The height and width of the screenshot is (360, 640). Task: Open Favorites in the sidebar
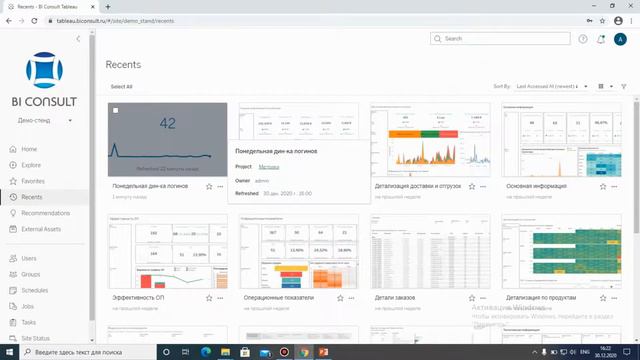33,181
